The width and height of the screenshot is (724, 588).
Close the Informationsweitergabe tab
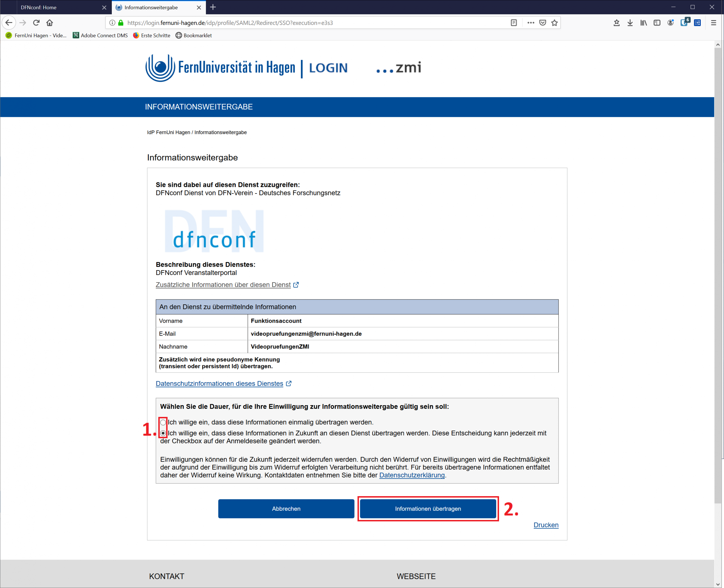(199, 7)
